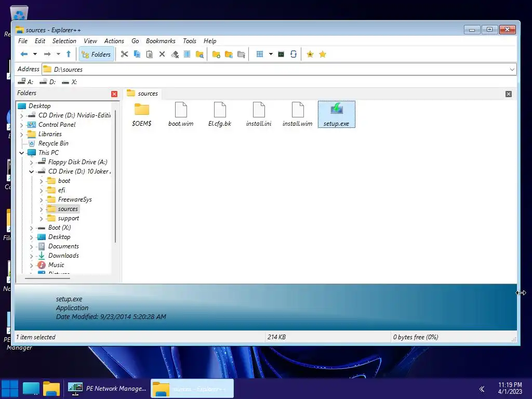Open Properties from the toolbar
The height and width of the screenshot is (399, 532).
187,54
